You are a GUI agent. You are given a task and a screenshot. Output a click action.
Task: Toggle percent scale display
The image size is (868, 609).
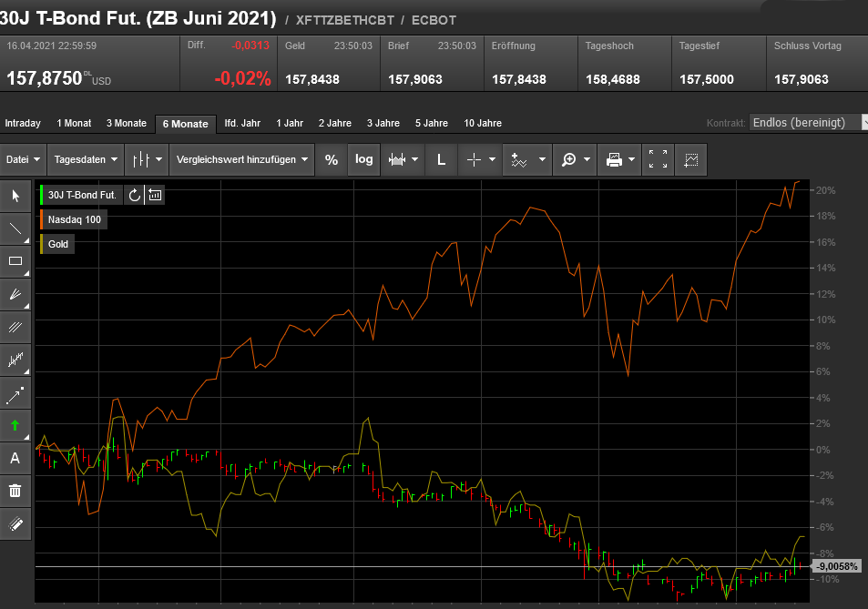click(332, 159)
